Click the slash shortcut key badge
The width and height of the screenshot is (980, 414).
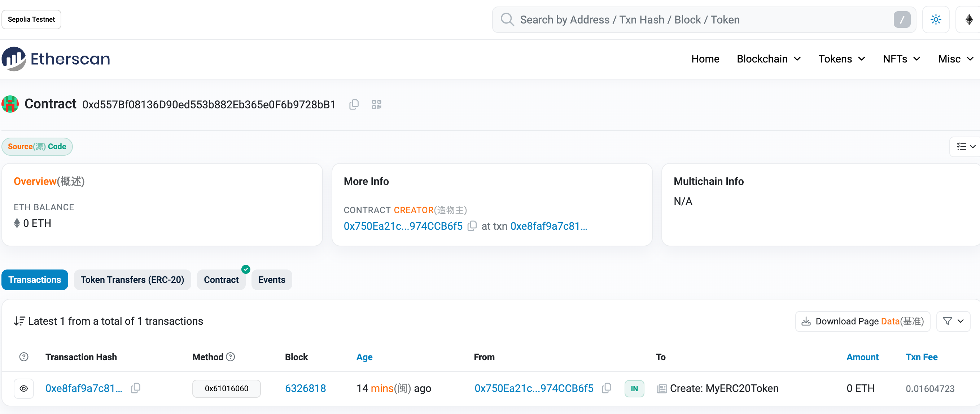click(x=902, y=20)
